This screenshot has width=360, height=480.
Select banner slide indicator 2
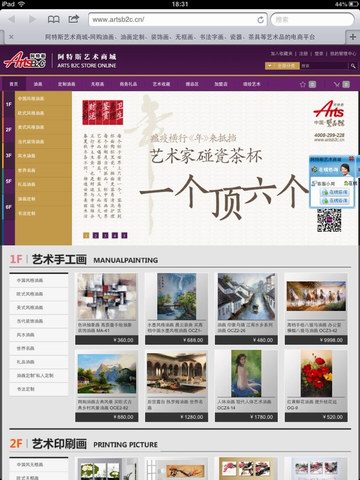click(x=96, y=235)
